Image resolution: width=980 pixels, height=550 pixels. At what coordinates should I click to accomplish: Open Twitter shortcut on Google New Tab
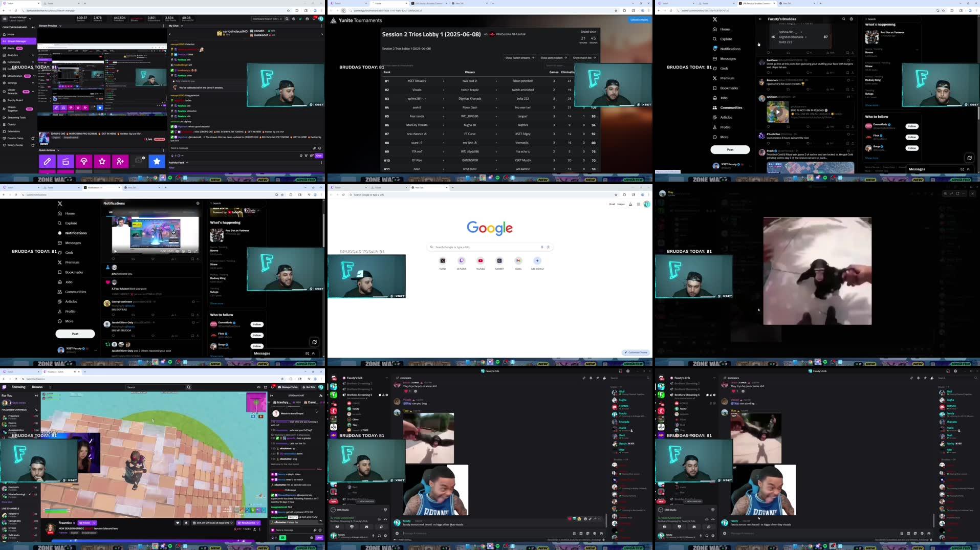coord(443,262)
